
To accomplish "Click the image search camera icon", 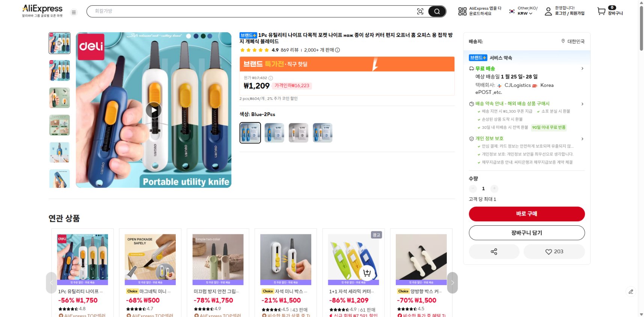I will 421,11.
